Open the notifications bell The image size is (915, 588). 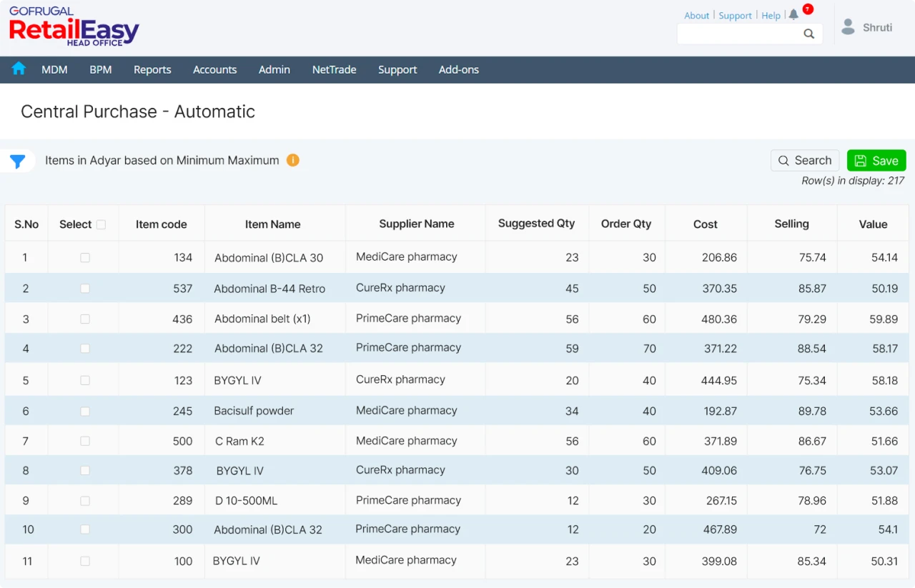point(793,14)
